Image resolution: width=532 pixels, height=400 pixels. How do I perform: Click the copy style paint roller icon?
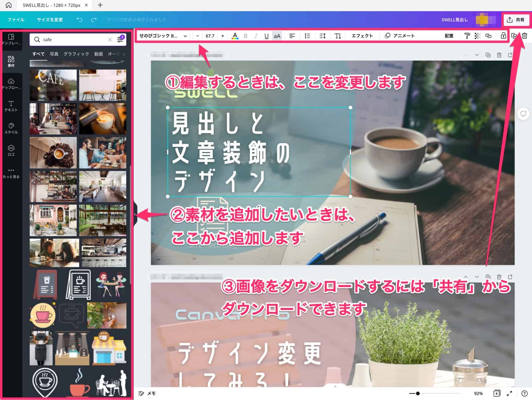point(467,36)
